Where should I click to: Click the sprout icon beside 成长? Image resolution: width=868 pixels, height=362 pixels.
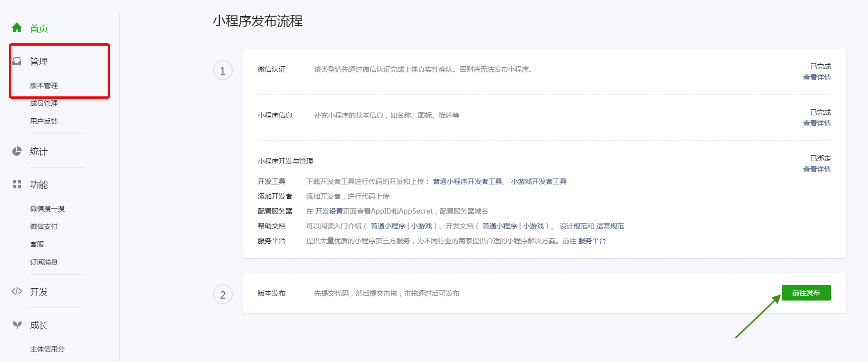point(16,325)
